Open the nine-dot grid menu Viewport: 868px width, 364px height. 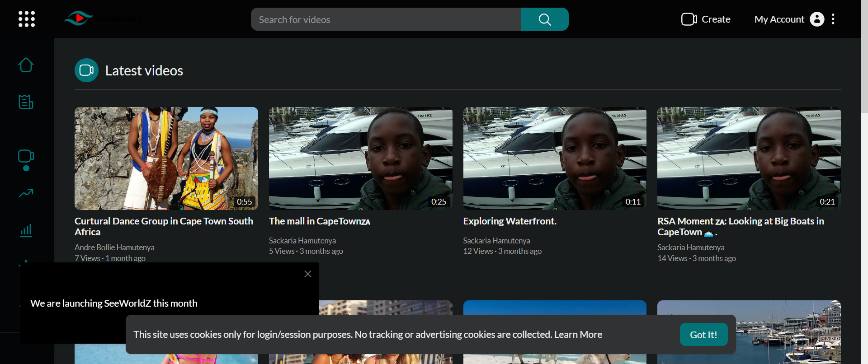pyautogui.click(x=27, y=19)
